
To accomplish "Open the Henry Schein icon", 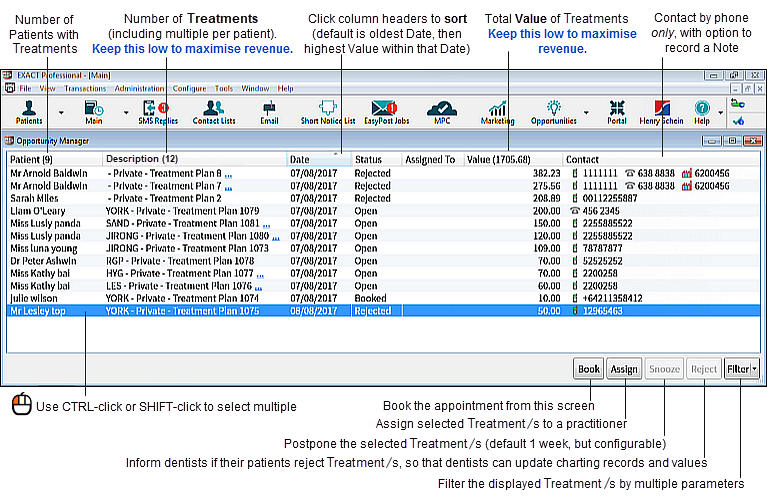I will pyautogui.click(x=661, y=113).
